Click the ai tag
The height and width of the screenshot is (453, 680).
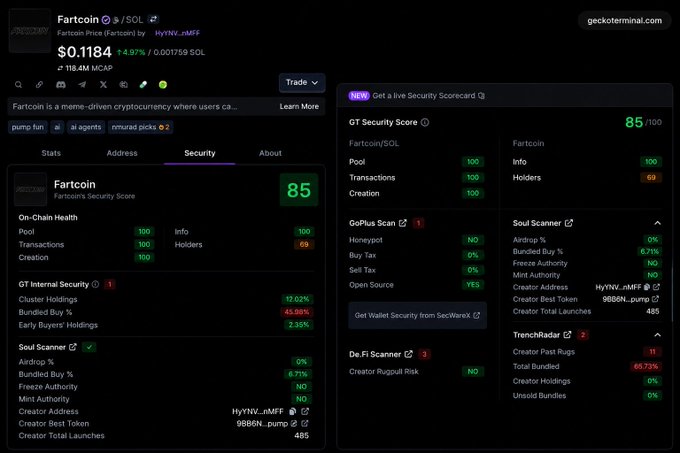click(57, 127)
